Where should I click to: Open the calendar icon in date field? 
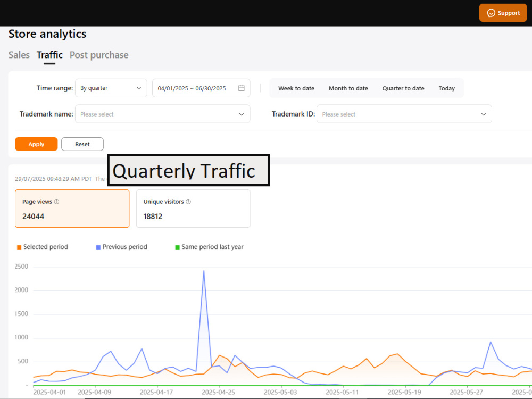tap(241, 88)
